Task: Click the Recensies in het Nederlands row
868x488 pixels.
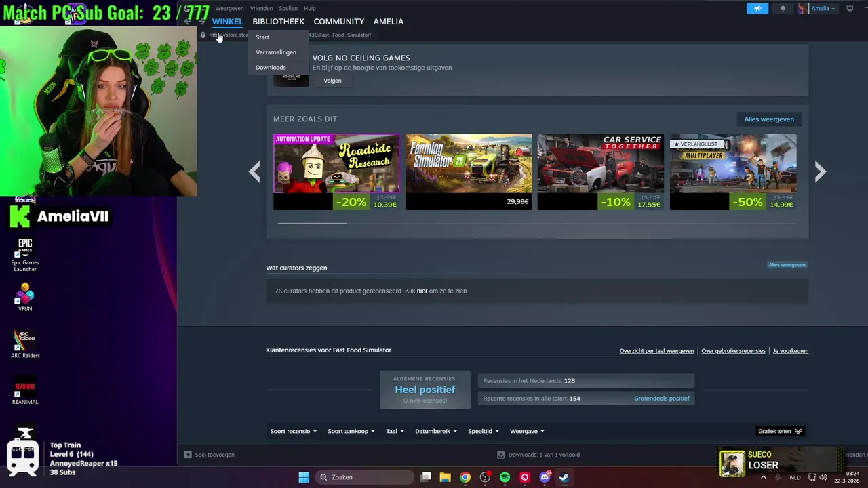Action: click(586, 381)
